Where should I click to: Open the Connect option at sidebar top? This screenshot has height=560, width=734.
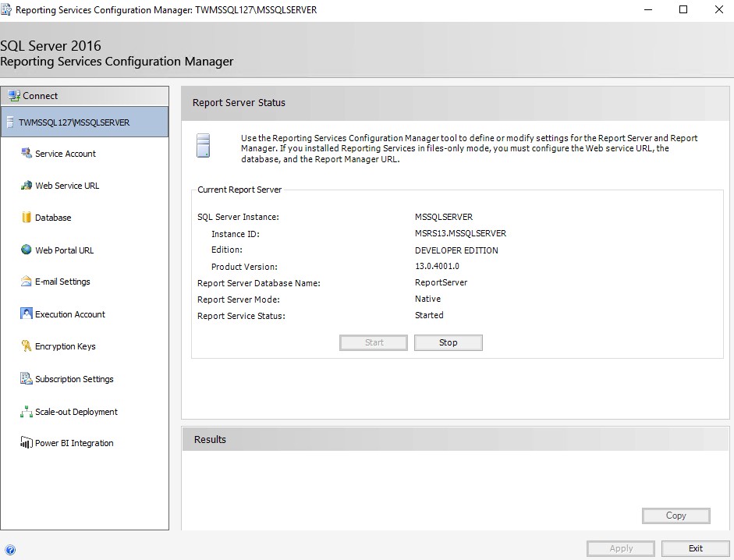85,95
